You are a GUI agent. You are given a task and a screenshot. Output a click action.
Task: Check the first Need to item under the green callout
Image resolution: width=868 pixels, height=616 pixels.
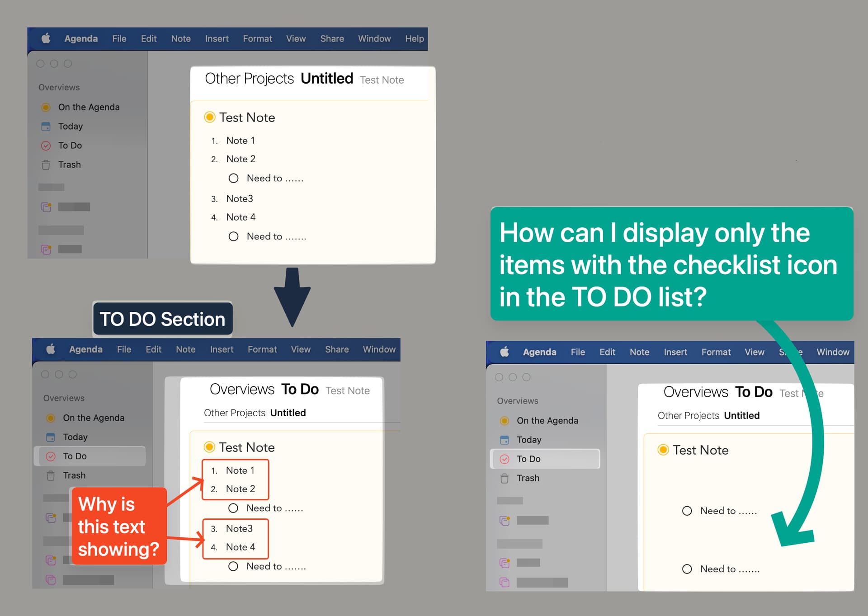click(x=687, y=511)
